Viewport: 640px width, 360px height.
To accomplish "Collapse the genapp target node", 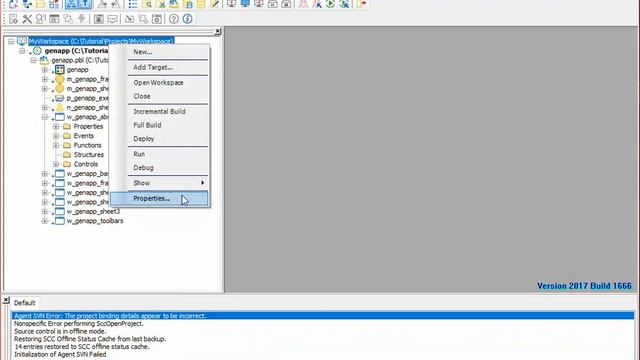I will [22, 51].
